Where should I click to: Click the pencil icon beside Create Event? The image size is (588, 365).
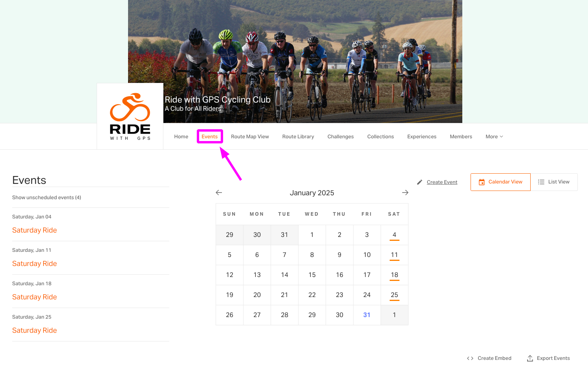[419, 182]
